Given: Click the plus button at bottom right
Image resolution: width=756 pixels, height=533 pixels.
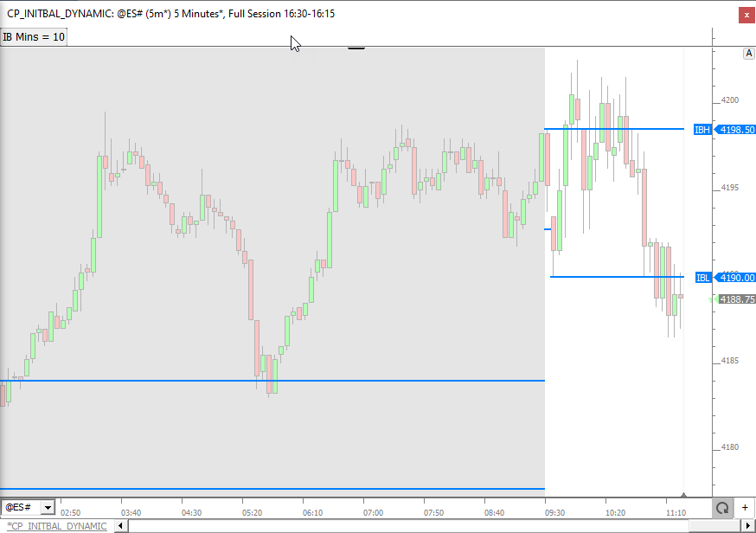Looking at the screenshot, I should click(x=745, y=507).
